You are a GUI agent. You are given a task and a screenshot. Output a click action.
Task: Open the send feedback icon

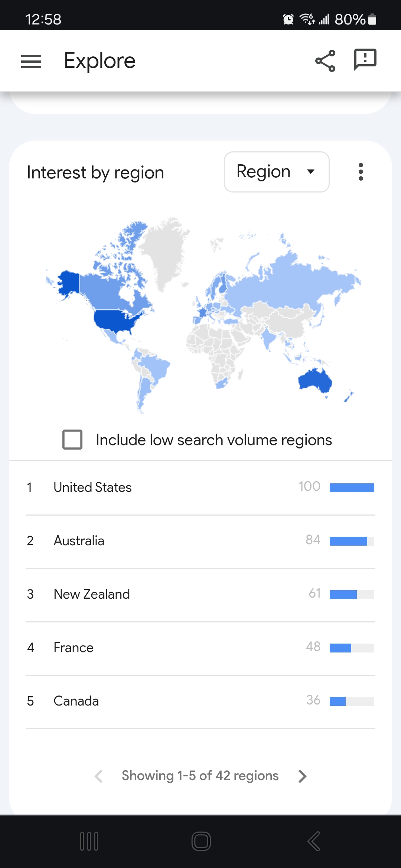pyautogui.click(x=365, y=59)
